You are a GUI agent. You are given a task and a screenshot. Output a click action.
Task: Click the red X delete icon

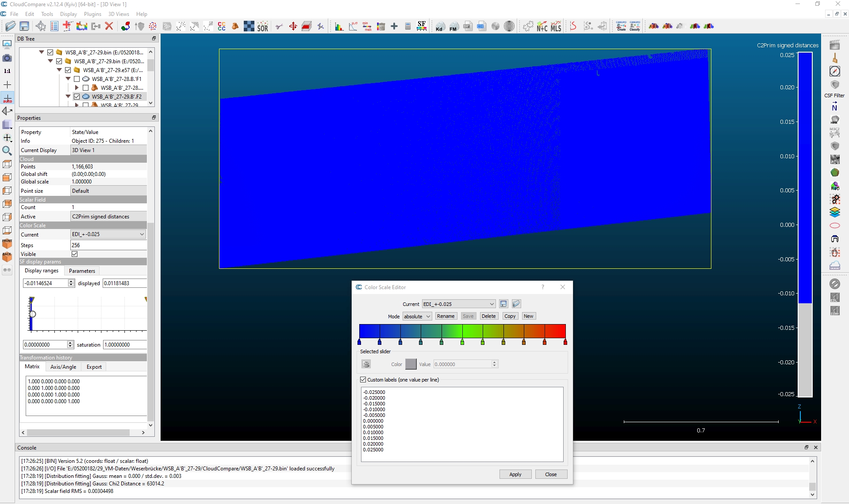109,27
